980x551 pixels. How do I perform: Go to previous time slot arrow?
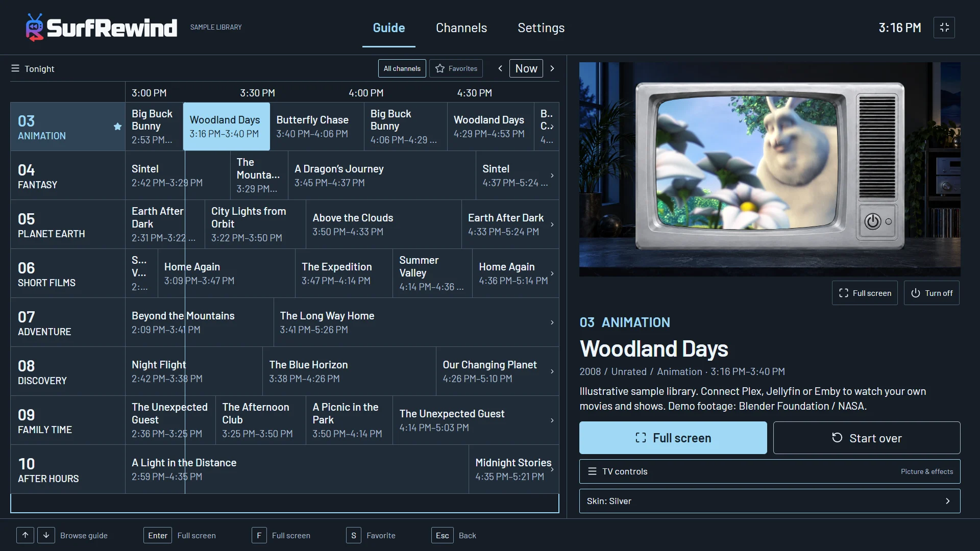point(500,68)
